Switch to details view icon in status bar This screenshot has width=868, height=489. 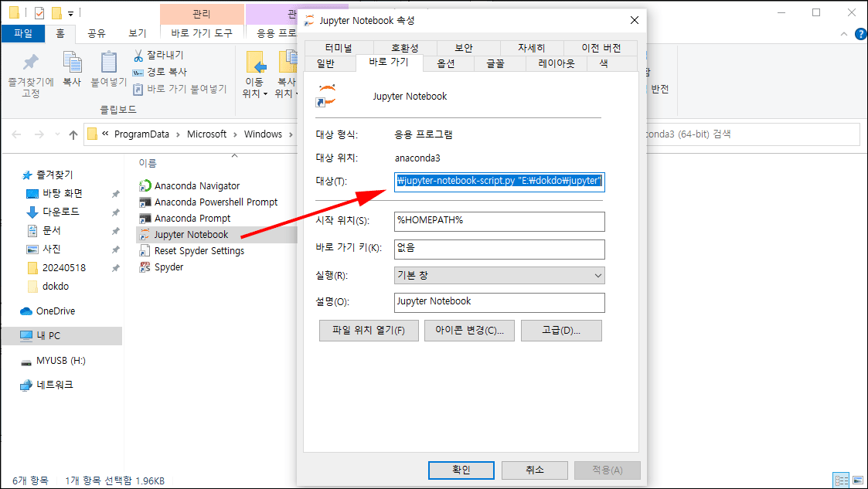point(841,481)
